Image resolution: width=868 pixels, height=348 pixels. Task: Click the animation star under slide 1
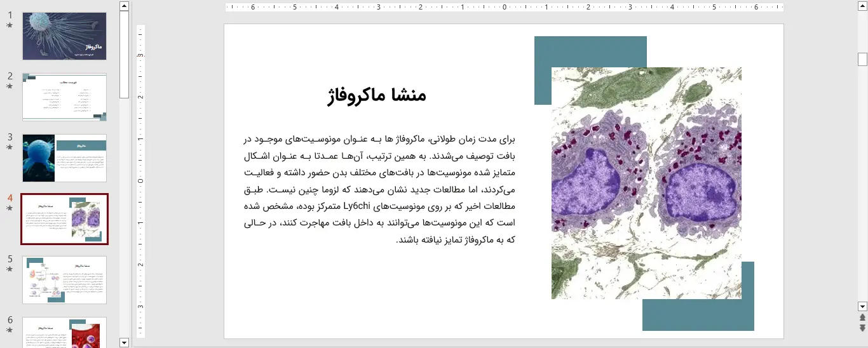(10, 25)
